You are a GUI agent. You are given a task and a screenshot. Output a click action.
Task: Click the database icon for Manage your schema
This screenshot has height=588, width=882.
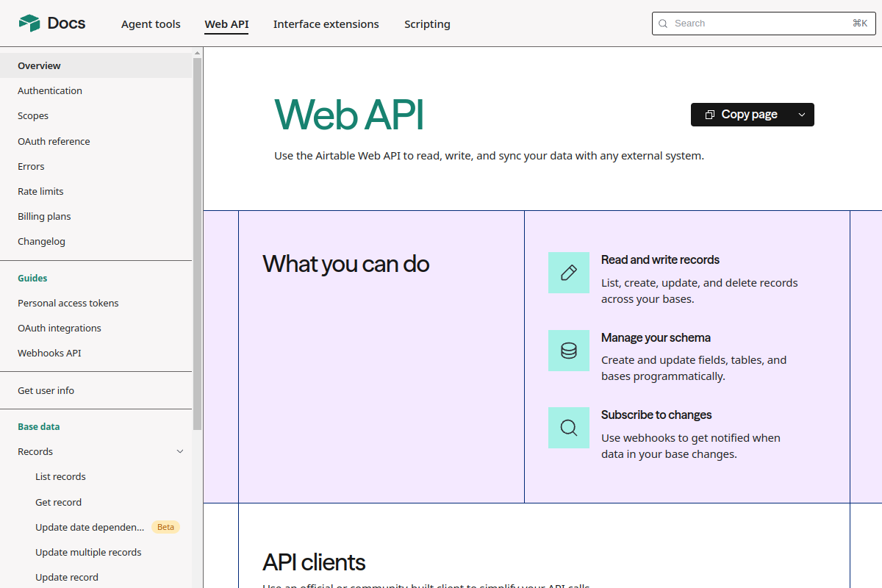pos(569,351)
